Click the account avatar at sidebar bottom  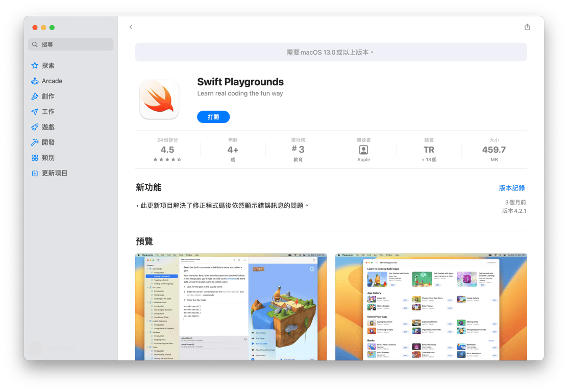[36, 349]
